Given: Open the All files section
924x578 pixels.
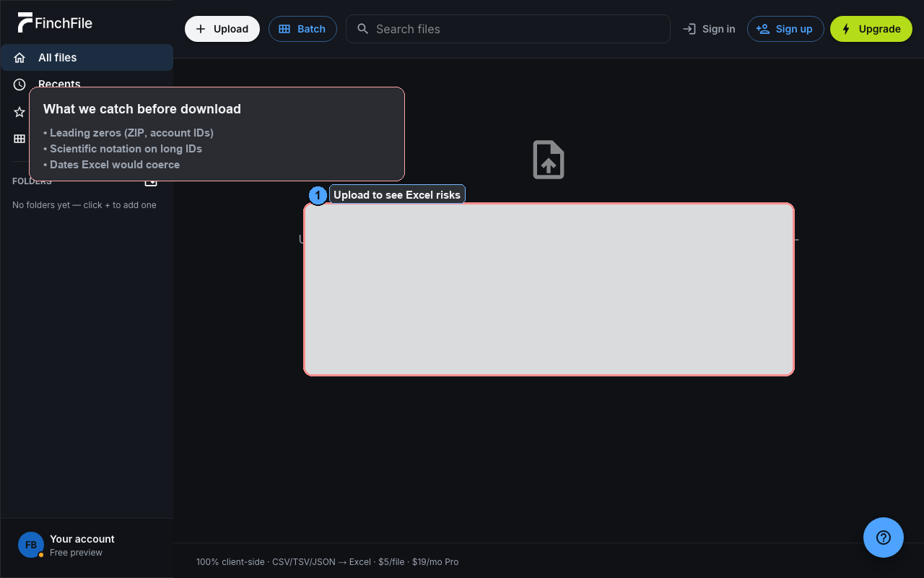Looking at the screenshot, I should (87, 58).
